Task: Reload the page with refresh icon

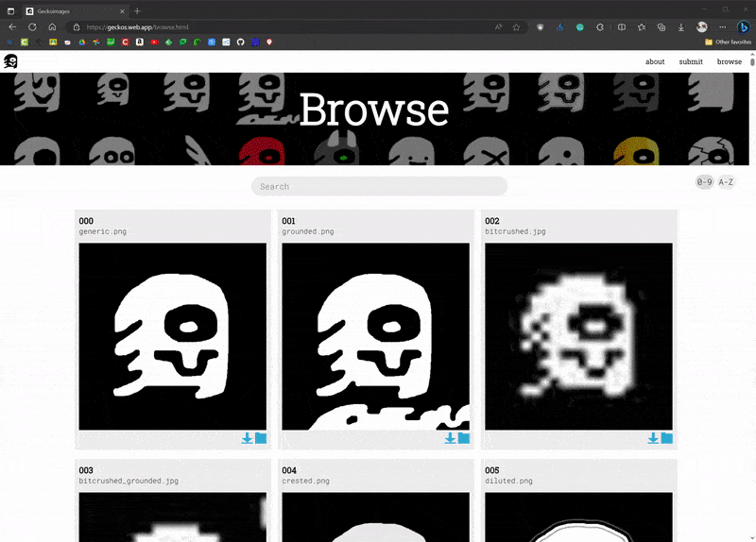Action: 32,27
